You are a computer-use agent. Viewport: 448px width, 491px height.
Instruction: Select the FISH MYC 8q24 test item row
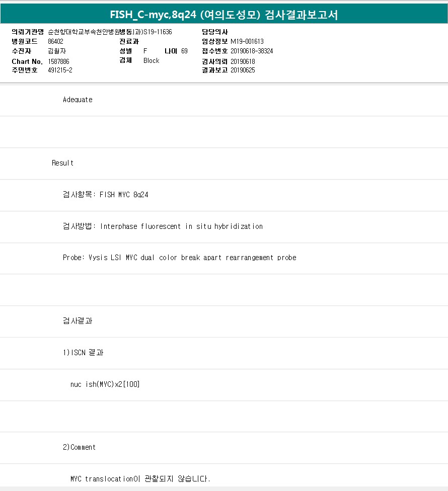tap(224, 195)
